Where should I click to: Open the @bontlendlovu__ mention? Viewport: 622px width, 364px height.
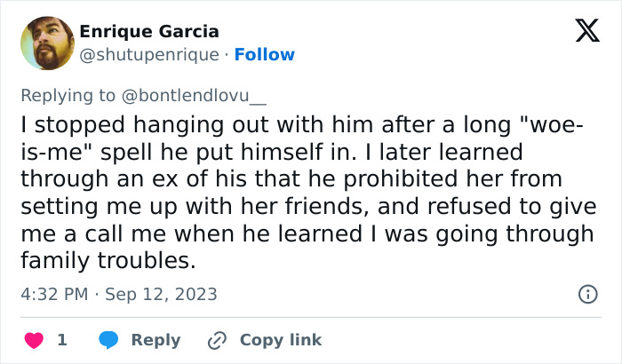194,96
